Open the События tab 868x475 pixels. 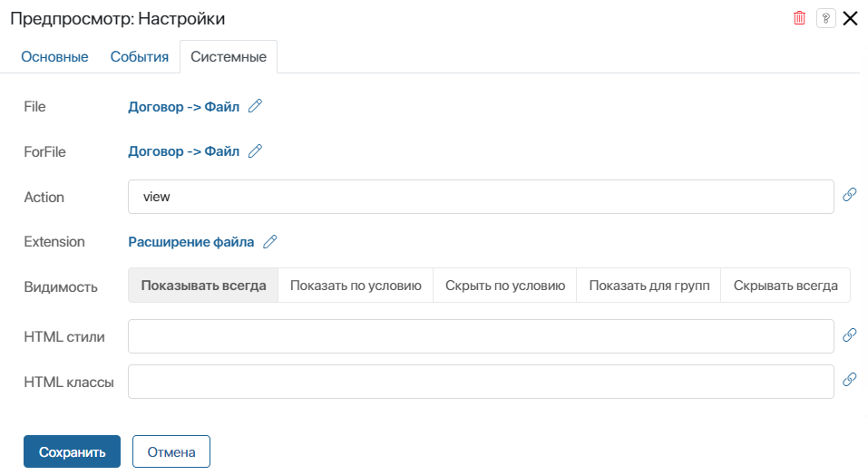[140, 57]
